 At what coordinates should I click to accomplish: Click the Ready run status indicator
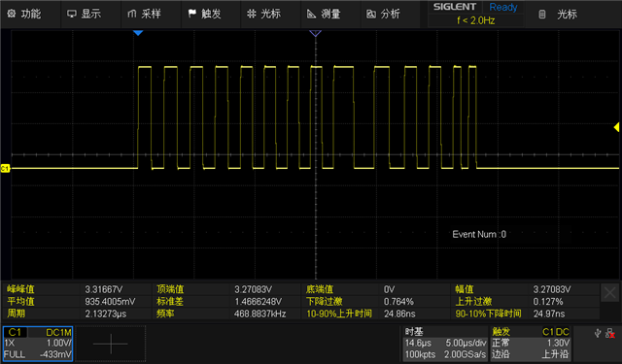click(503, 7)
